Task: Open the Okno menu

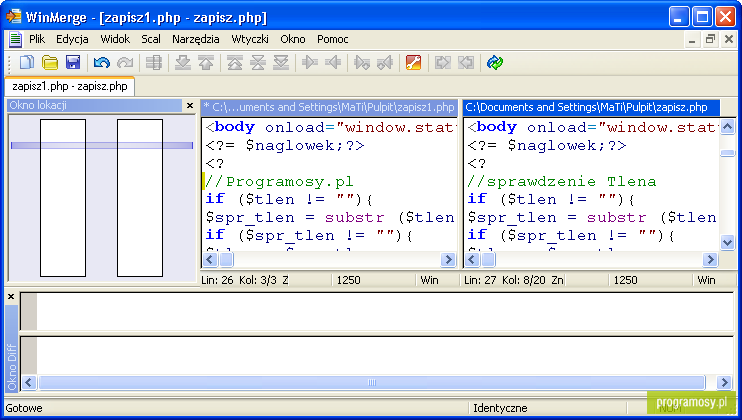Action: click(x=292, y=39)
